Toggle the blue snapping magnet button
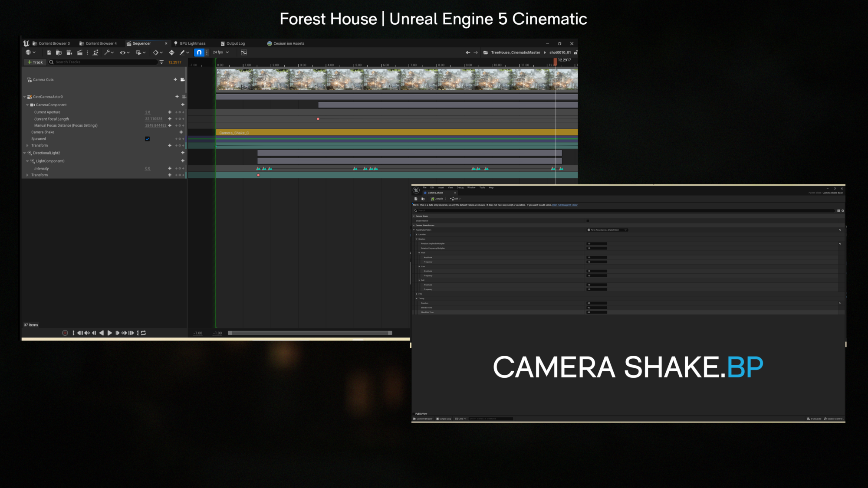This screenshot has width=868, height=488. pyautogui.click(x=199, y=52)
